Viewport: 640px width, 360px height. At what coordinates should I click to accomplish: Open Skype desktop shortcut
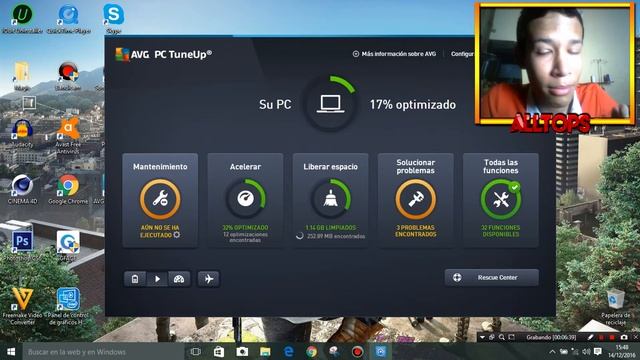click(113, 18)
